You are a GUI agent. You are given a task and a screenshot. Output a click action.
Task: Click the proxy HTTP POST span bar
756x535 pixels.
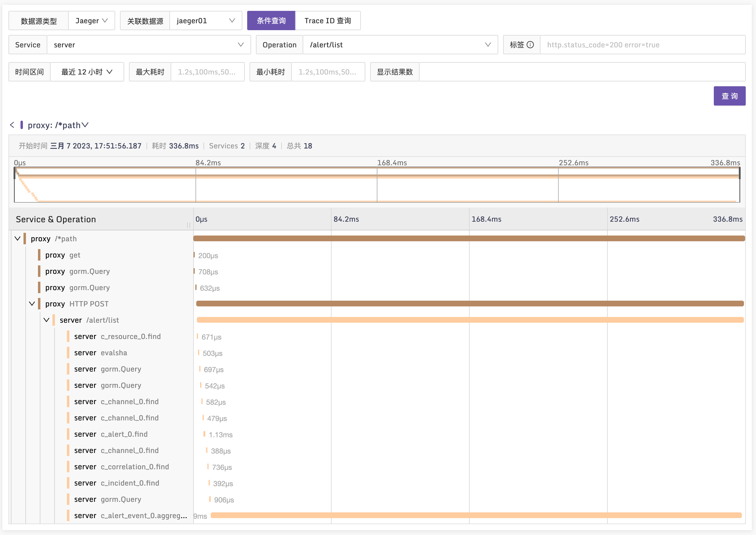coord(470,304)
